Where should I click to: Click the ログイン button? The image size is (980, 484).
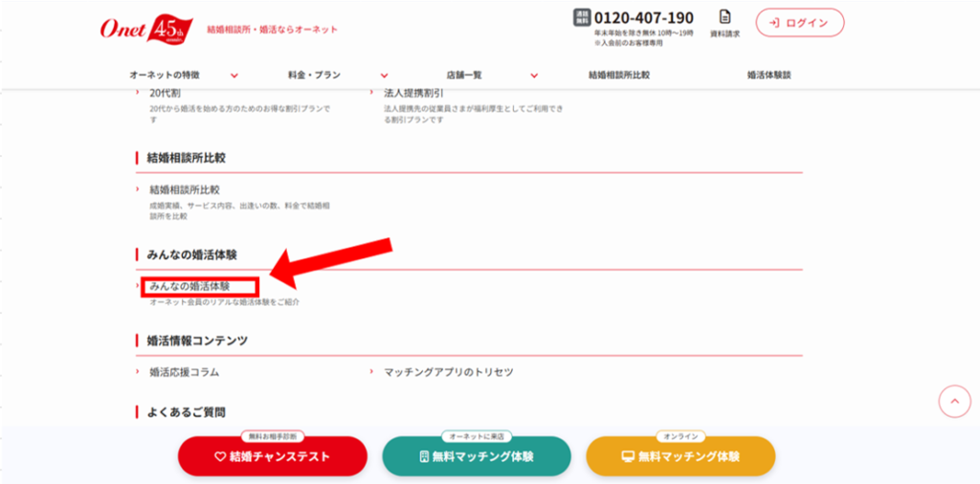coord(800,23)
